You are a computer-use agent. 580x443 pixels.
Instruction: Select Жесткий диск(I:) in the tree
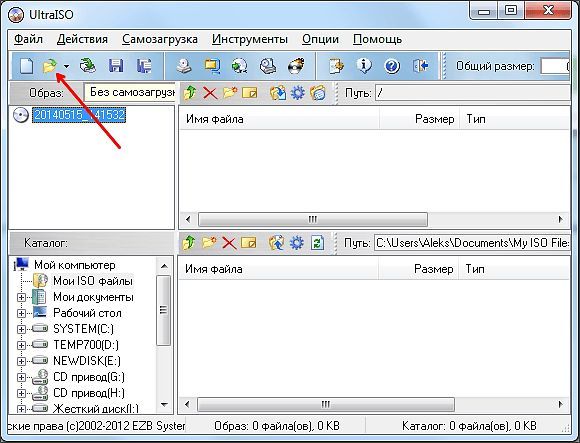click(x=95, y=408)
